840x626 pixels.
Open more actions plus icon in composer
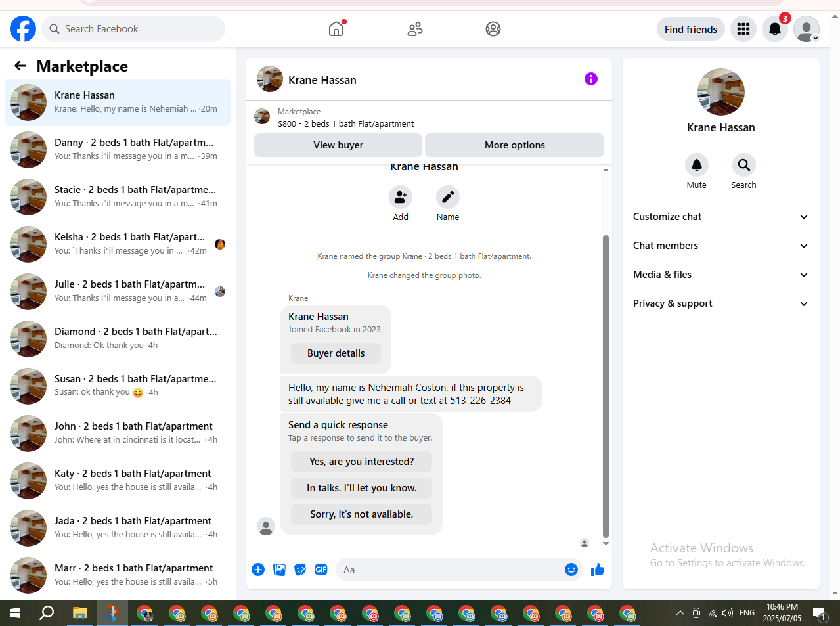pyautogui.click(x=258, y=570)
